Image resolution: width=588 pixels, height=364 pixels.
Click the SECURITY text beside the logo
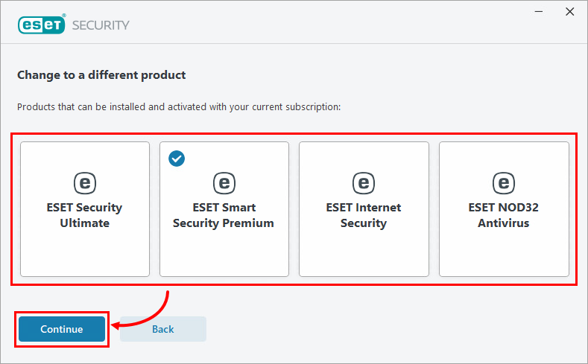(x=101, y=25)
